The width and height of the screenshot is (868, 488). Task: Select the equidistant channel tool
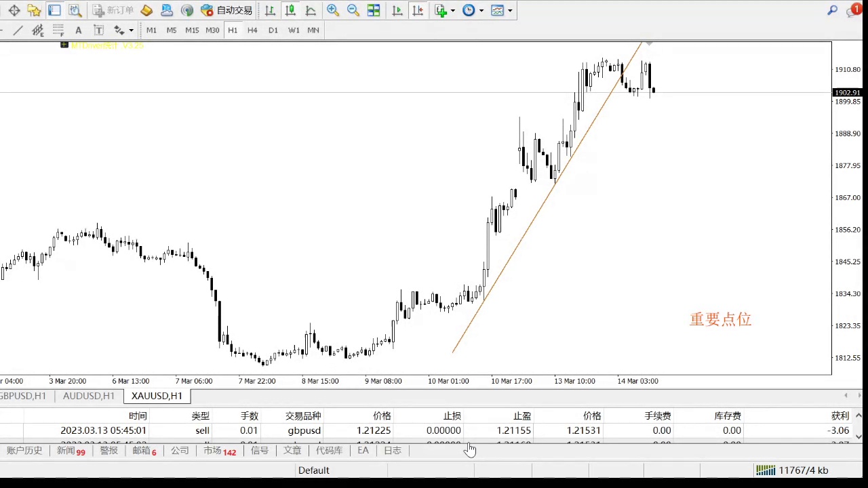[38, 30]
